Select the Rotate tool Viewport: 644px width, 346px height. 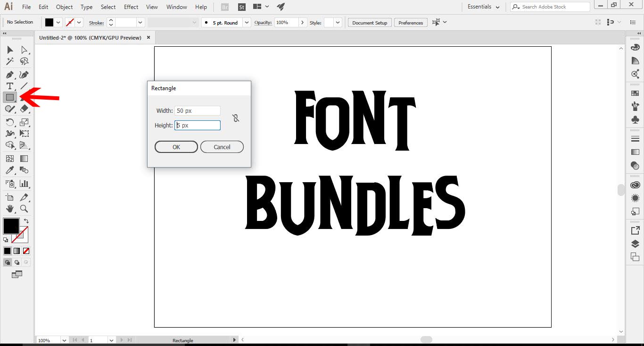[9, 122]
